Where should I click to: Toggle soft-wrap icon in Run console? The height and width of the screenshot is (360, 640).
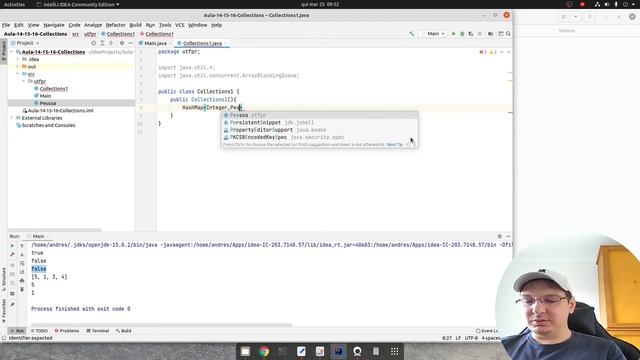click(x=22, y=263)
